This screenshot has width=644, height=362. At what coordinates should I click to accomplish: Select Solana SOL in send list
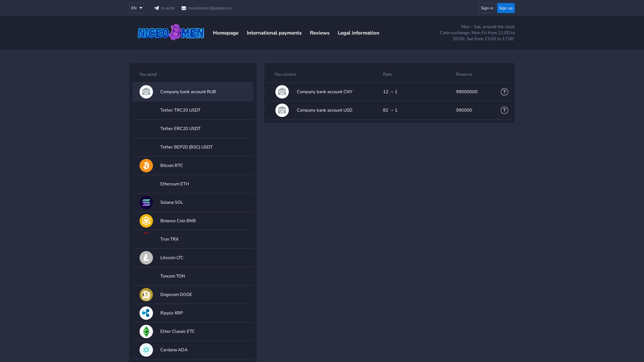point(193,202)
